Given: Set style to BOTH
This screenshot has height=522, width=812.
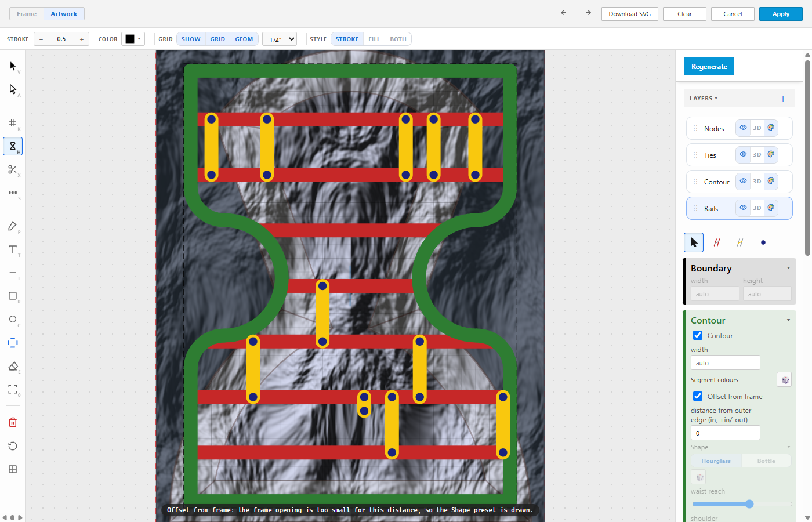Looking at the screenshot, I should tap(398, 39).
